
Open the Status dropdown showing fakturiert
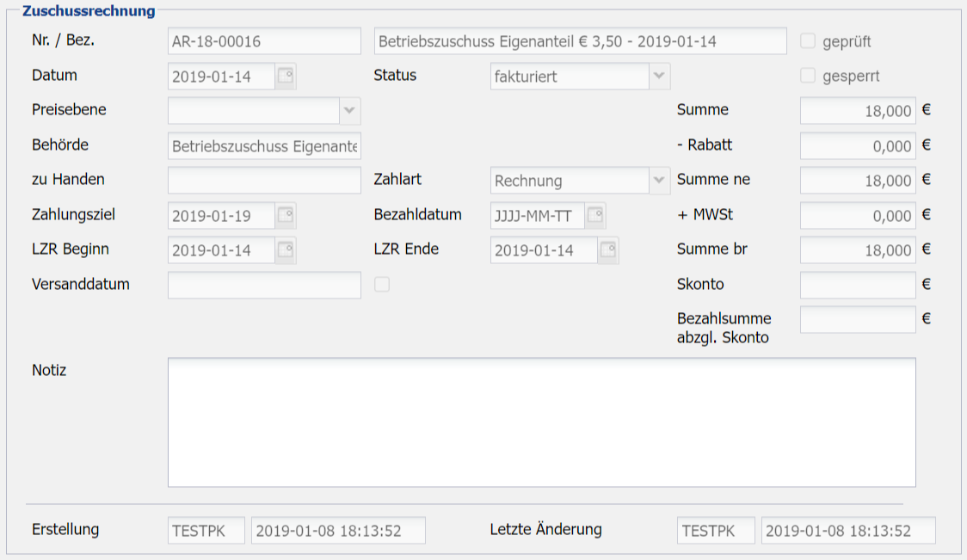660,76
